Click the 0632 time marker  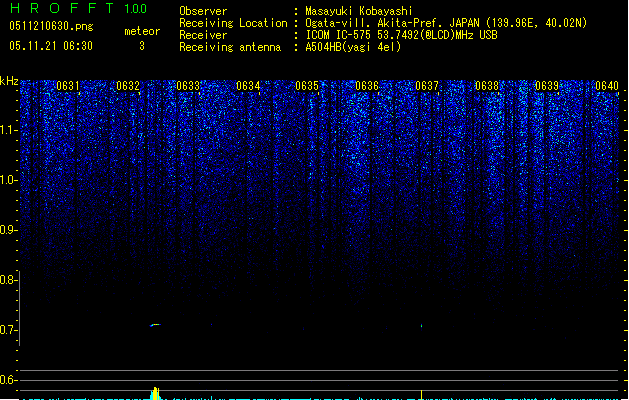(128, 86)
